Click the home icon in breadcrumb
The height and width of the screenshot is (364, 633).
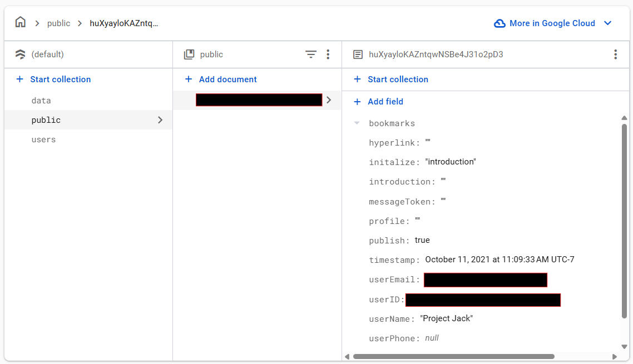20,22
